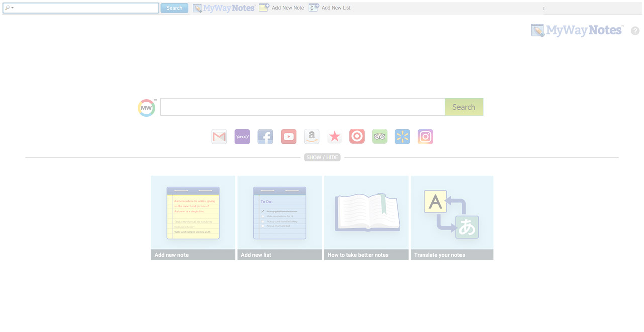Expand the toolbar search magnifier dropdown

pyautogui.click(x=9, y=8)
